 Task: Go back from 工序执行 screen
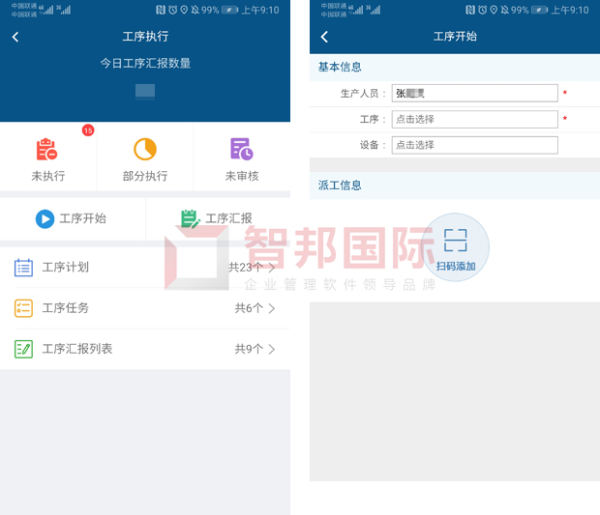coord(15,37)
